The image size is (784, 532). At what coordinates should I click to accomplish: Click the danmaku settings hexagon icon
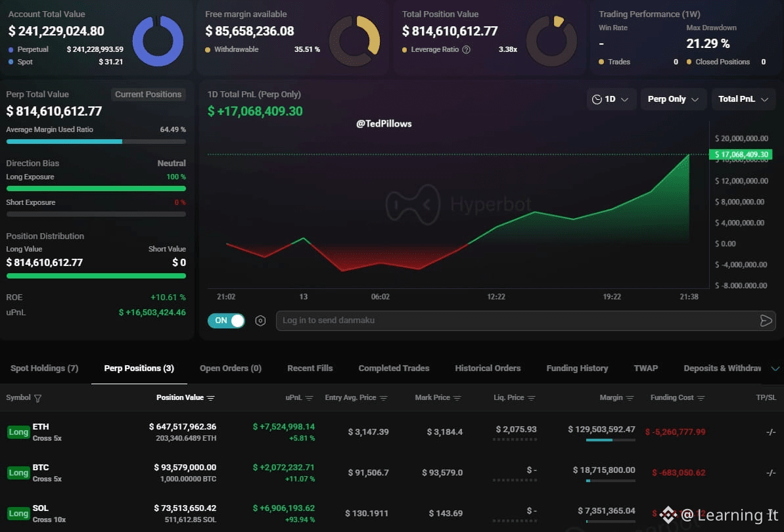(260, 321)
